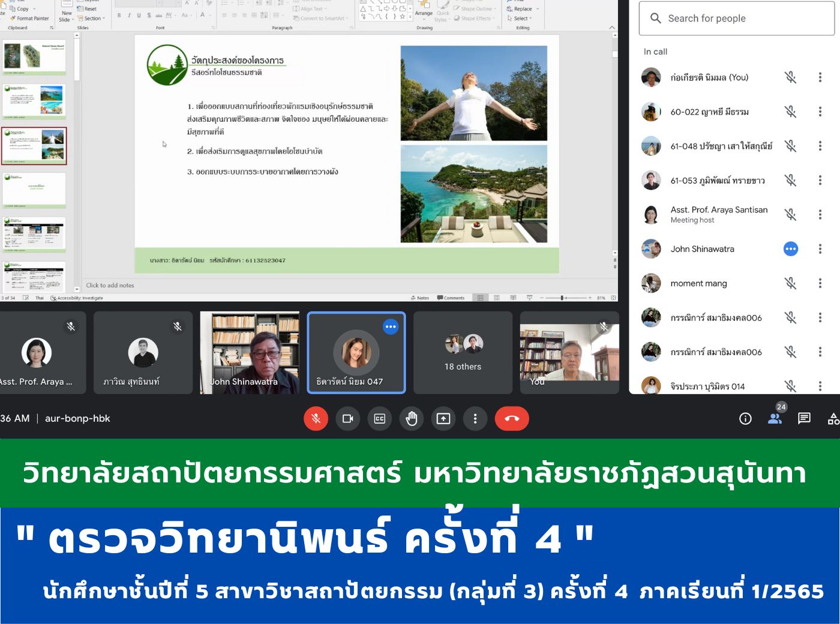840x624 pixels.
Task: Show the people panel with 24 badge
Action: pyautogui.click(x=775, y=418)
